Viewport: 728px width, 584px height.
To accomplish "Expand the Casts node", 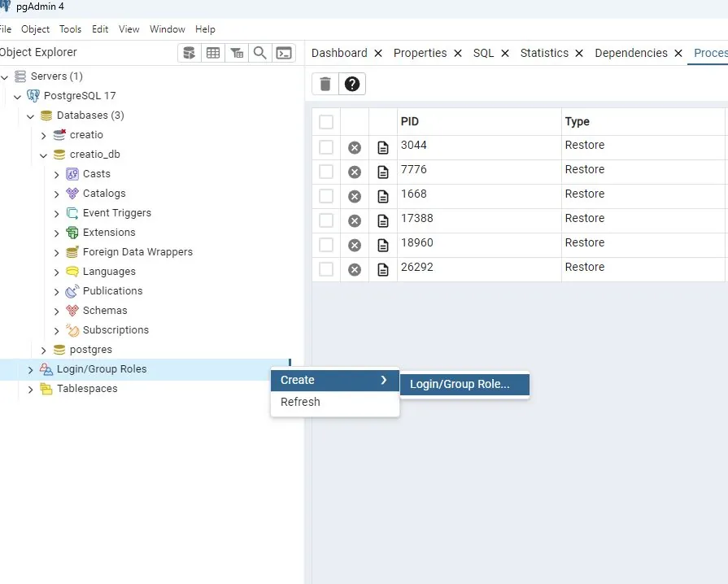I will pyautogui.click(x=57, y=175).
